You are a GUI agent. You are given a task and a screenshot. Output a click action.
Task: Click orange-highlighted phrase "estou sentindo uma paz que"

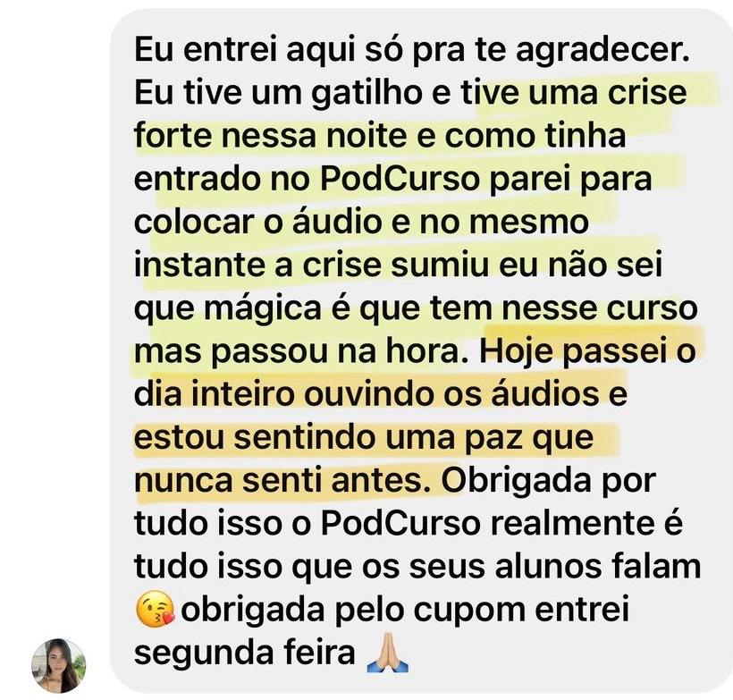point(363,438)
